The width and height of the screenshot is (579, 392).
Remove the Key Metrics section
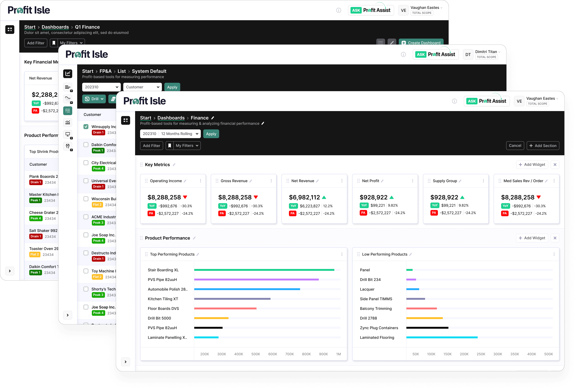click(555, 165)
